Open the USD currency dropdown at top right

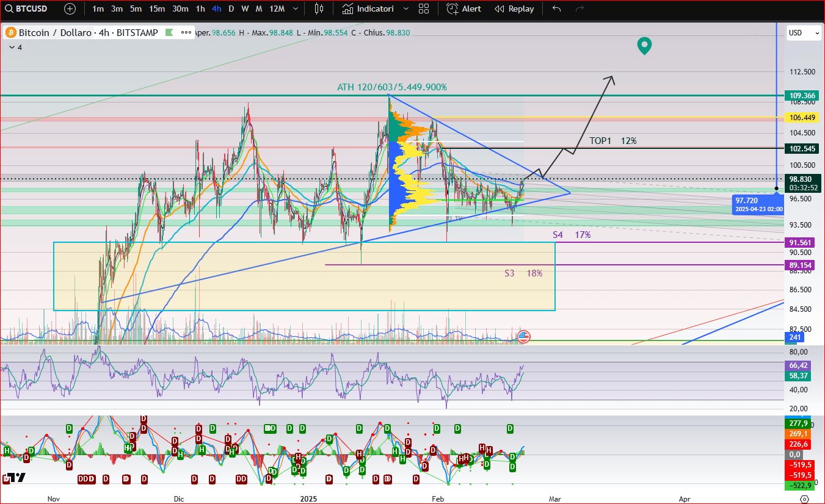pyautogui.click(x=804, y=32)
